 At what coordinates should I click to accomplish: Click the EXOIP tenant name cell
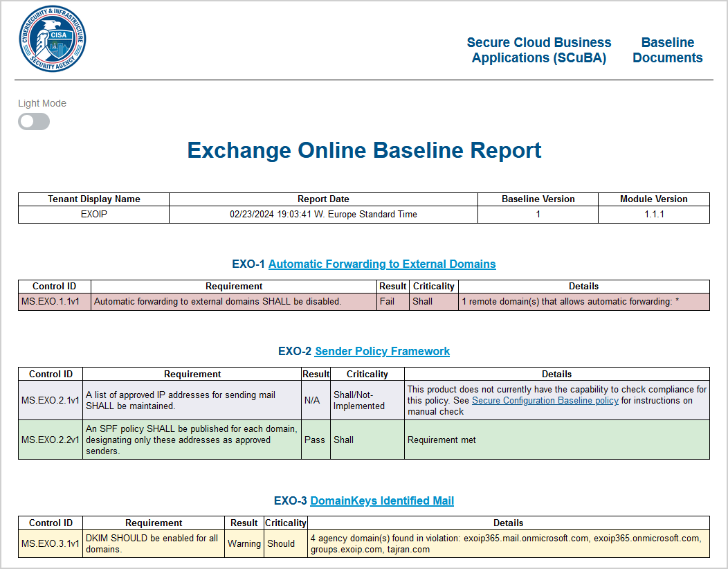pos(93,215)
